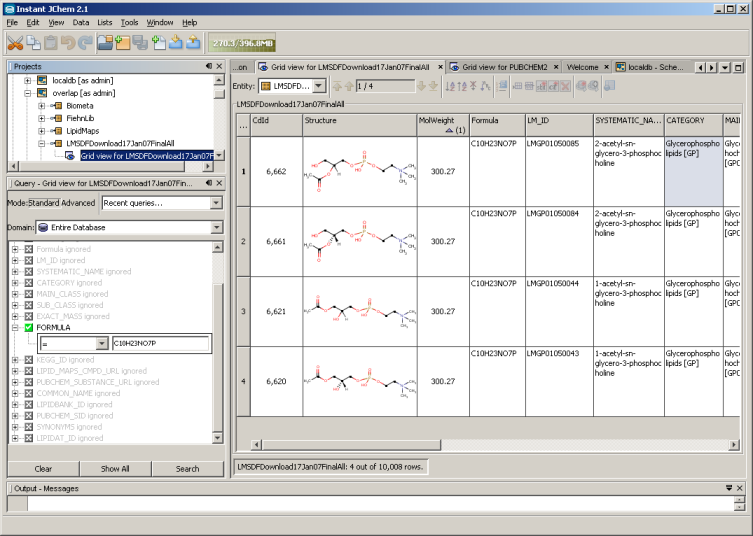Click the Undo arrow toolbar icon
This screenshot has height=536, width=753.
pyautogui.click(x=67, y=43)
